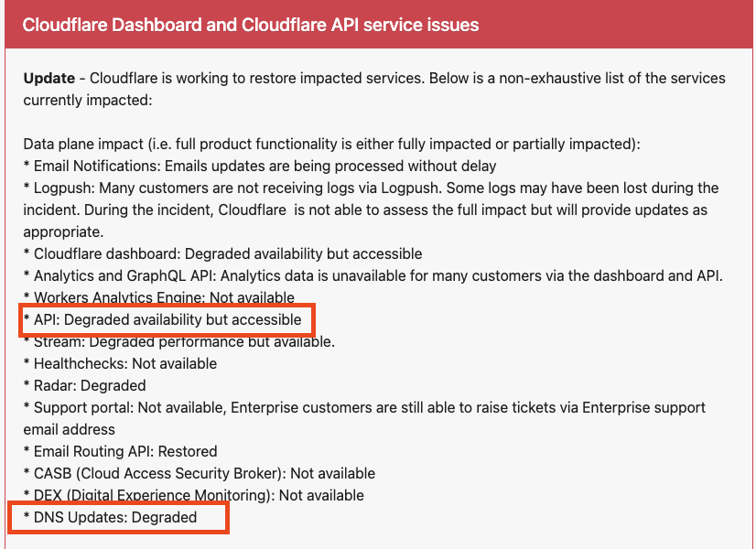Click the Support portal status line
The width and height of the screenshot is (756, 549).
[x=364, y=418]
